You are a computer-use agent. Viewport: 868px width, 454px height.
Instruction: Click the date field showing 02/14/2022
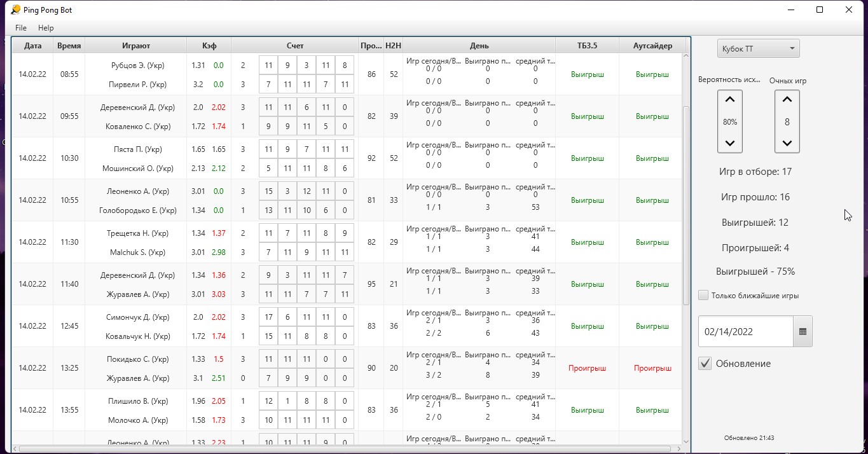[745, 331]
